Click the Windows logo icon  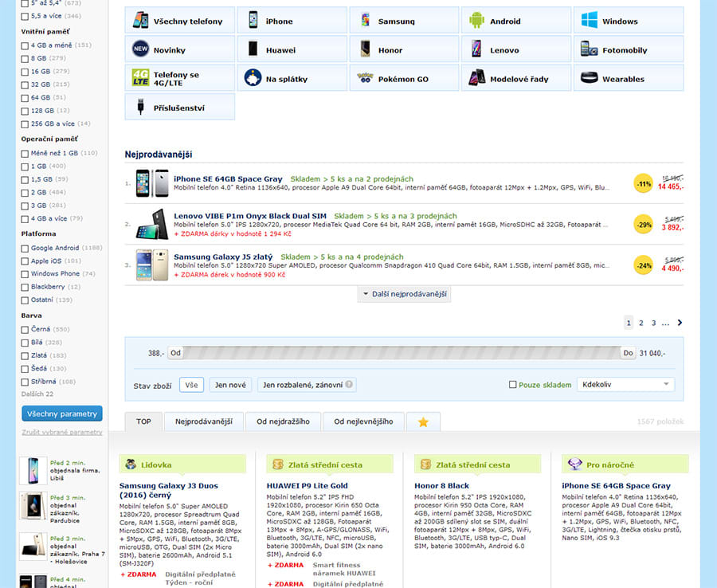click(589, 21)
